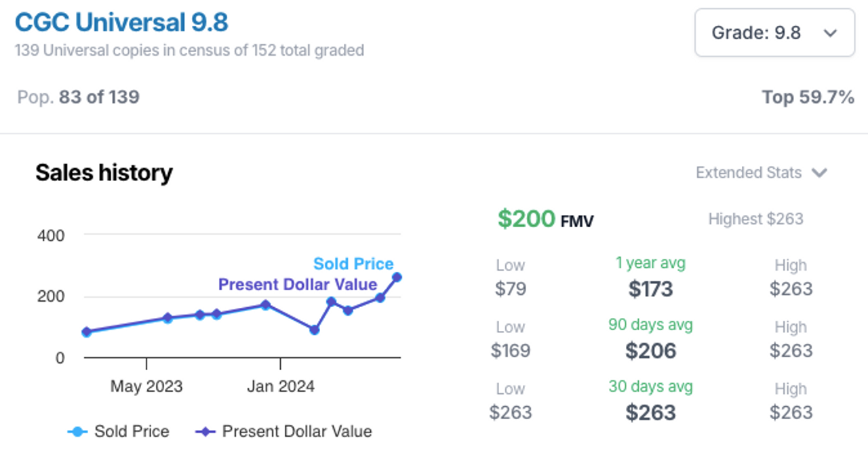Click the Top 59.7% ranking label

pos(808,98)
